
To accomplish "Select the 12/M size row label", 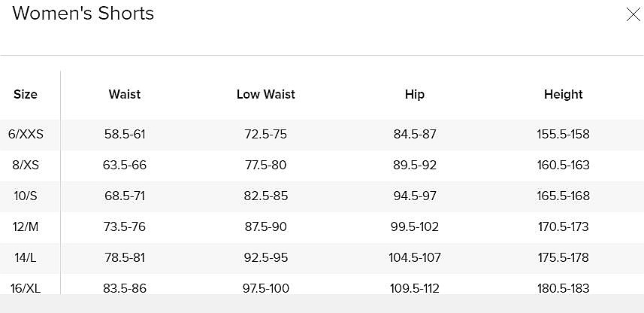I will click(26, 226).
